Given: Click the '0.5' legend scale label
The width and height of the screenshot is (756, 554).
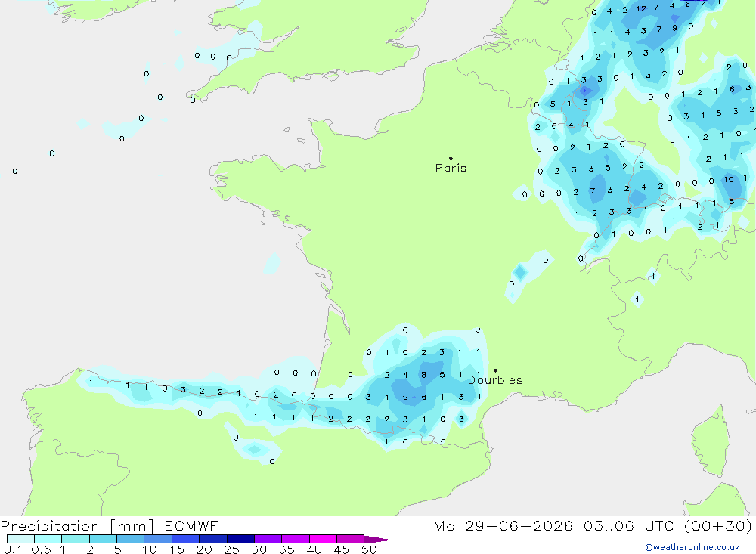Looking at the screenshot, I should pyautogui.click(x=41, y=549).
